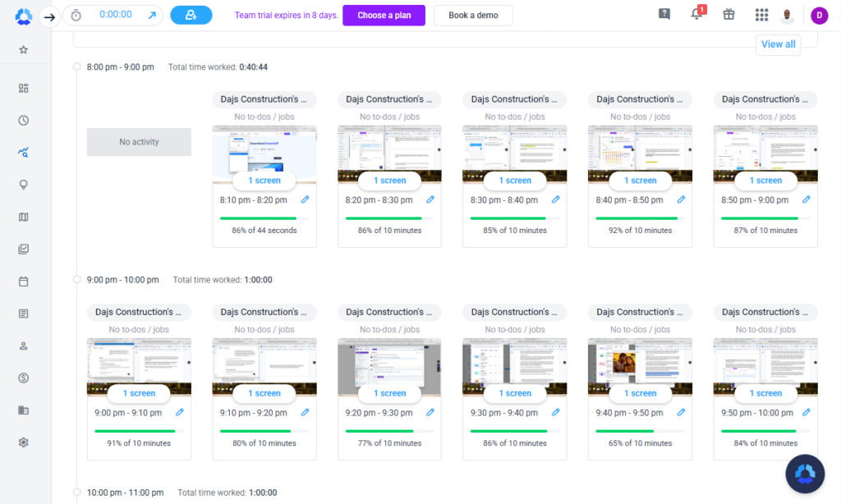This screenshot has height=504, width=841.
Task: Edit the 8:20 pm - 8:30 pm entry
Action: 430,199
